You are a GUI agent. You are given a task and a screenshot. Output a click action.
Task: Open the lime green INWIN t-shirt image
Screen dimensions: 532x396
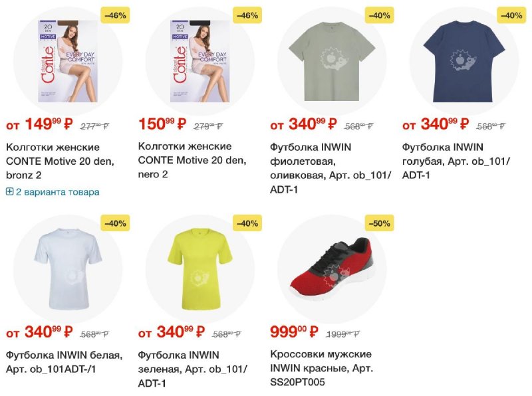click(200, 269)
